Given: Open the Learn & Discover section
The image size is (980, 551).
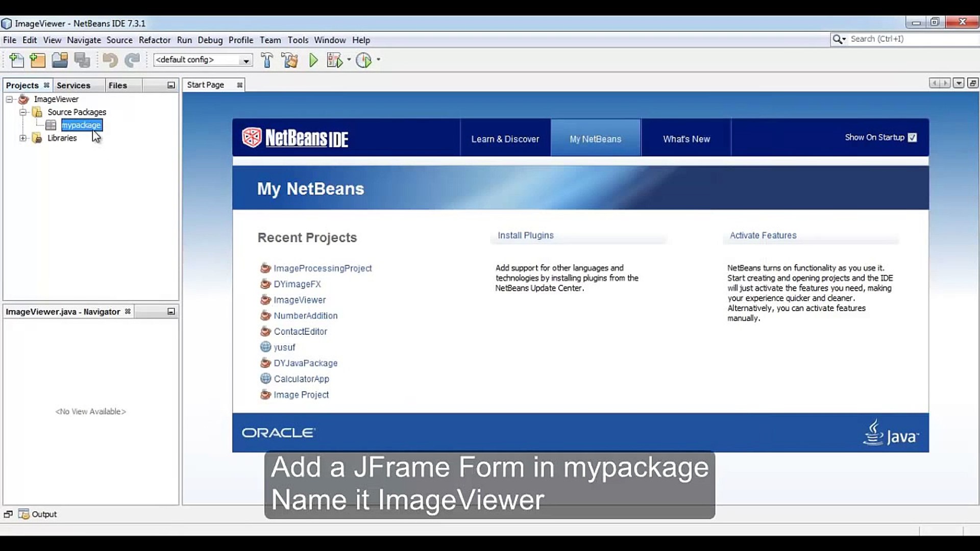Looking at the screenshot, I should [x=505, y=138].
